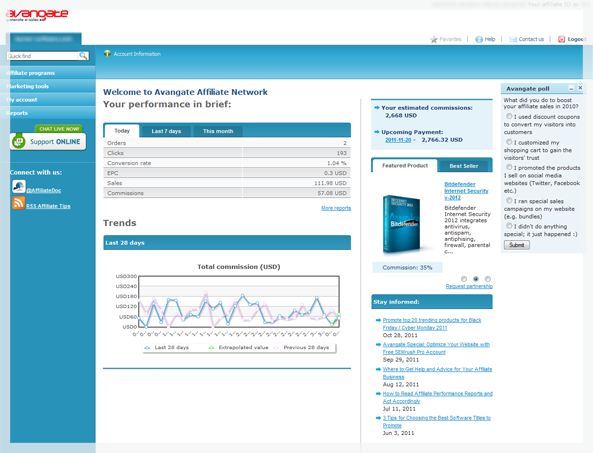Select 'I used discount coupons' poll option
Image resolution: width=593 pixels, height=453 pixels.
pyautogui.click(x=509, y=116)
